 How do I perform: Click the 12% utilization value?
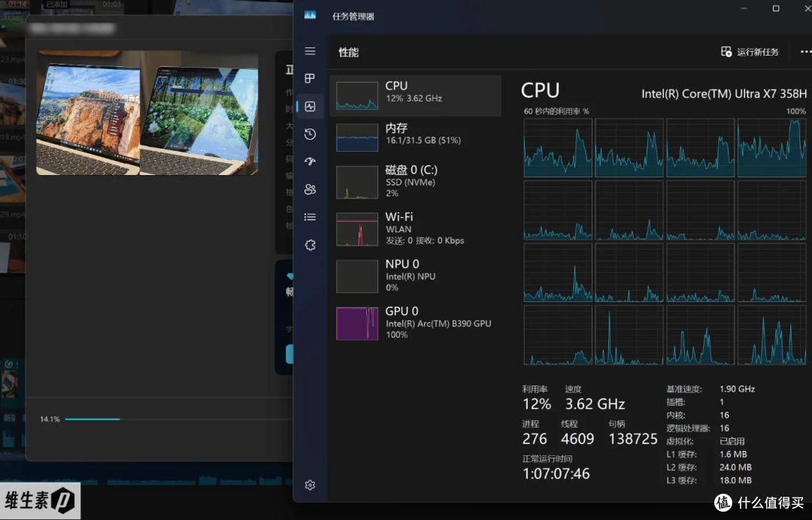tap(537, 404)
